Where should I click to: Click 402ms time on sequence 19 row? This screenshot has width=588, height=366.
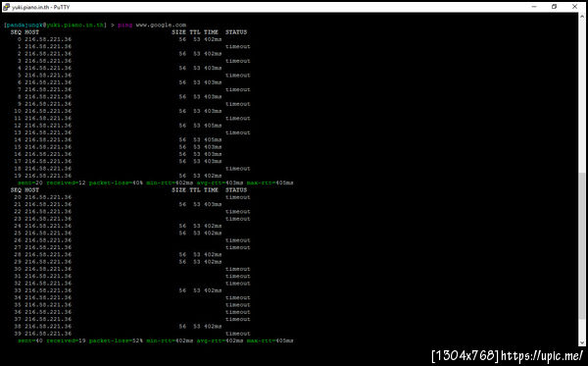point(213,176)
